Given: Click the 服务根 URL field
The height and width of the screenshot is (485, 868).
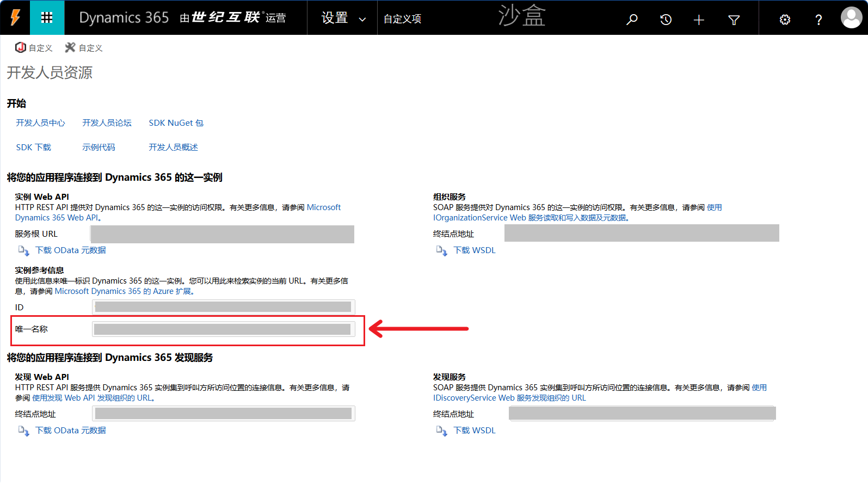Looking at the screenshot, I should pos(223,234).
